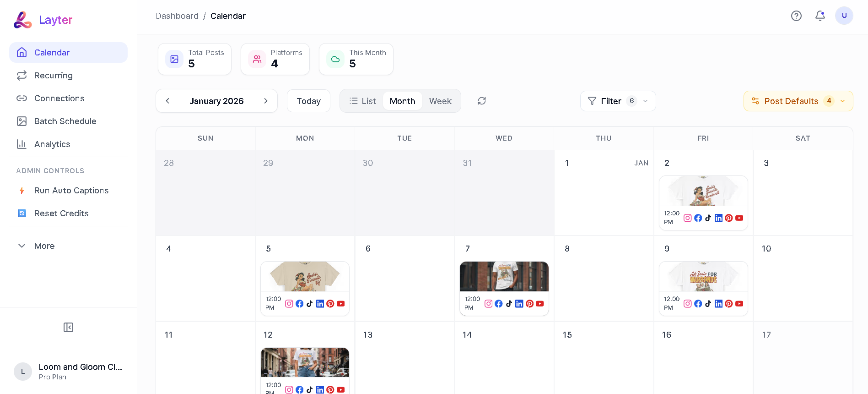Go to next month arrow
Screen dimensions: 868x394
[266, 101]
